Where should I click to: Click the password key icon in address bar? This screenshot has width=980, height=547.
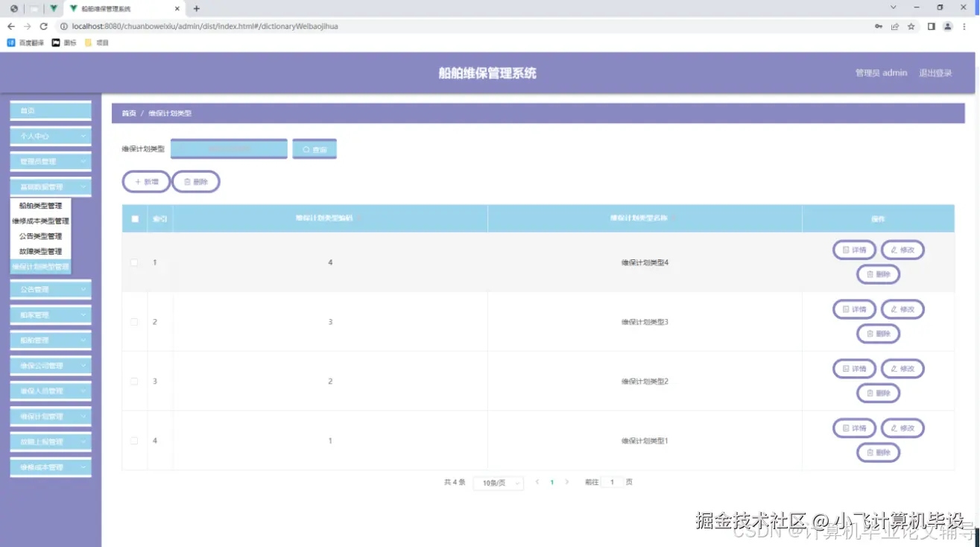pos(878,26)
